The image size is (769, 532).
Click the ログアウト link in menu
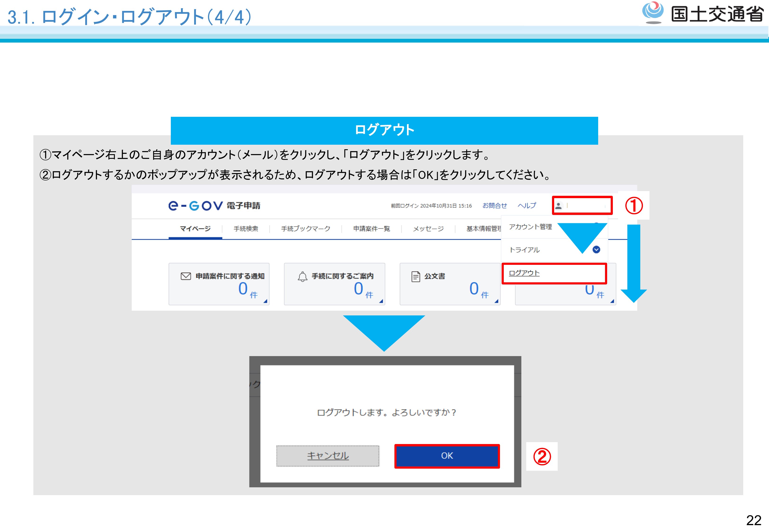pos(524,273)
